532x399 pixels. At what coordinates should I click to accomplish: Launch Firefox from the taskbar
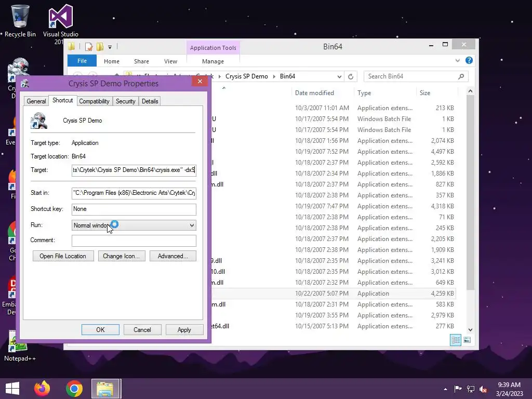42,389
